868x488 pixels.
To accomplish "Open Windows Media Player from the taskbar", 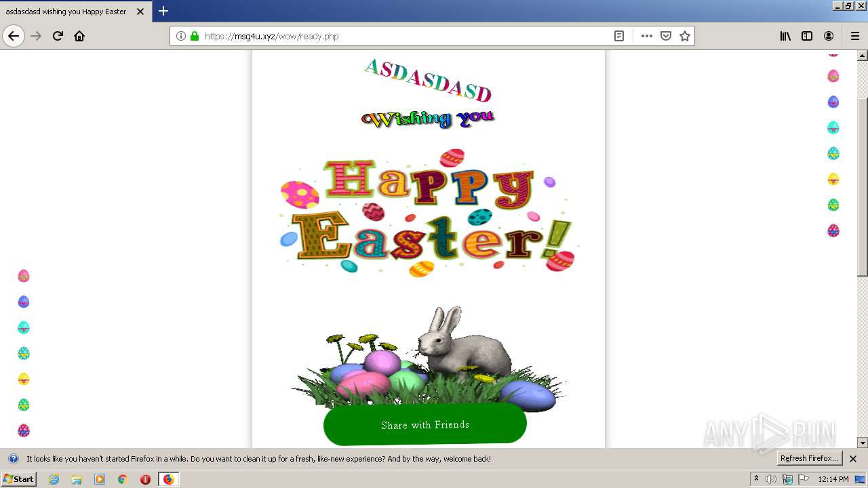I will [100, 479].
